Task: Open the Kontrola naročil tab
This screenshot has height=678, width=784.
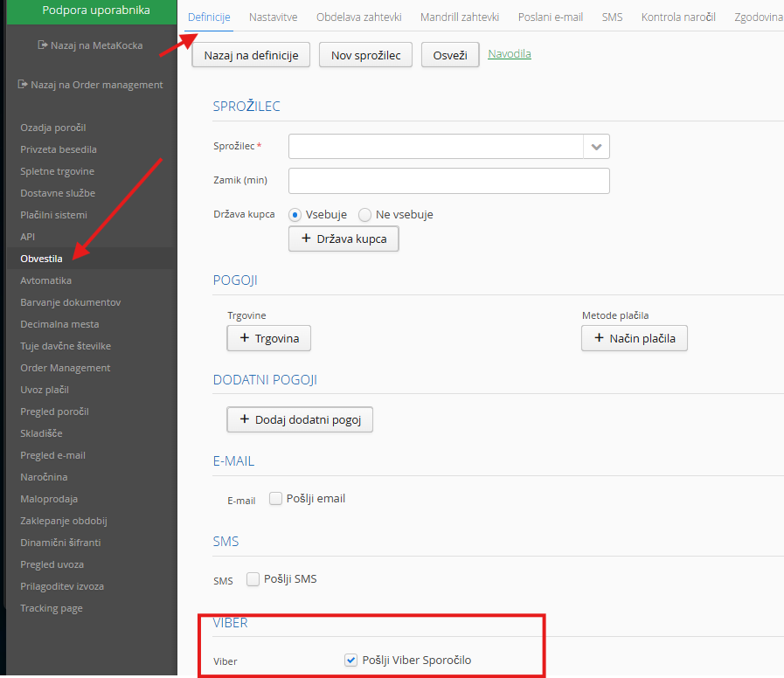Action: (x=678, y=17)
